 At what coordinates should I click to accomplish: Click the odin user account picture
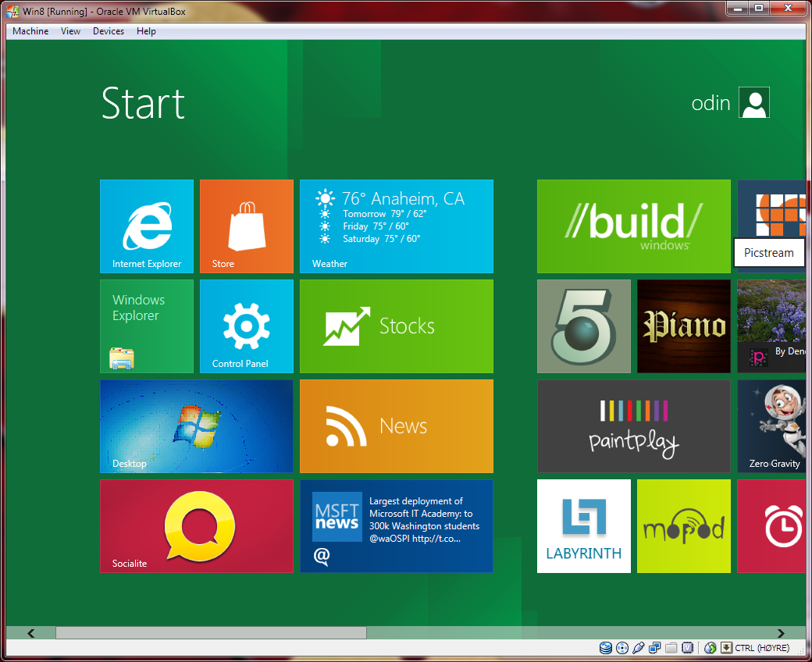pos(754,102)
